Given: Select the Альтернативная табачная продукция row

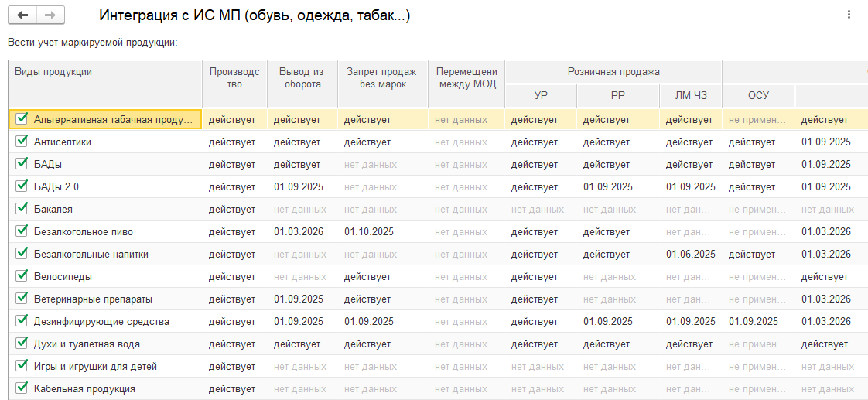Looking at the screenshot, I should point(112,119).
